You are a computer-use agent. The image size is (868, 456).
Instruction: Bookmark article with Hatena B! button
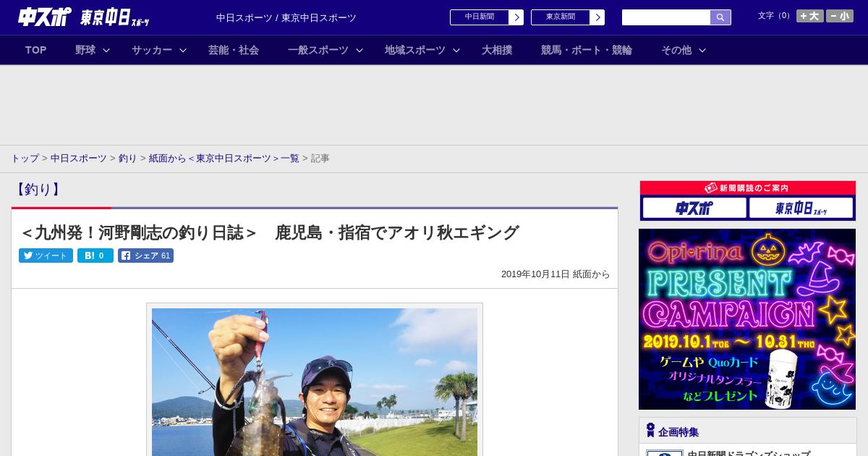[x=95, y=256]
